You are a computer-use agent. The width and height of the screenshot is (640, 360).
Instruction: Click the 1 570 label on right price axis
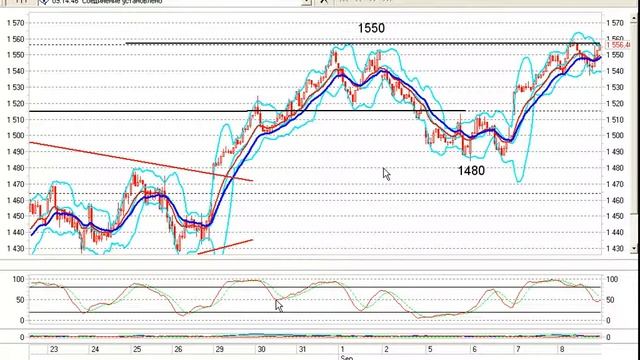click(x=615, y=23)
